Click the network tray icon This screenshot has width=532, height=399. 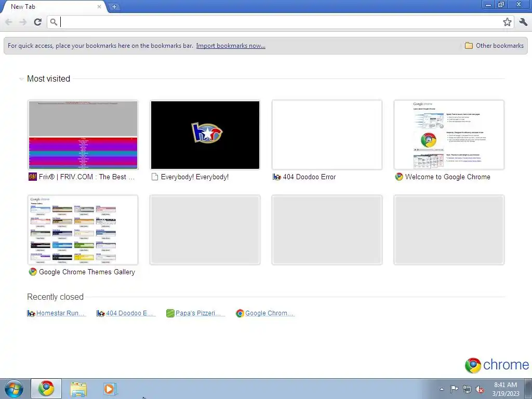click(467, 389)
